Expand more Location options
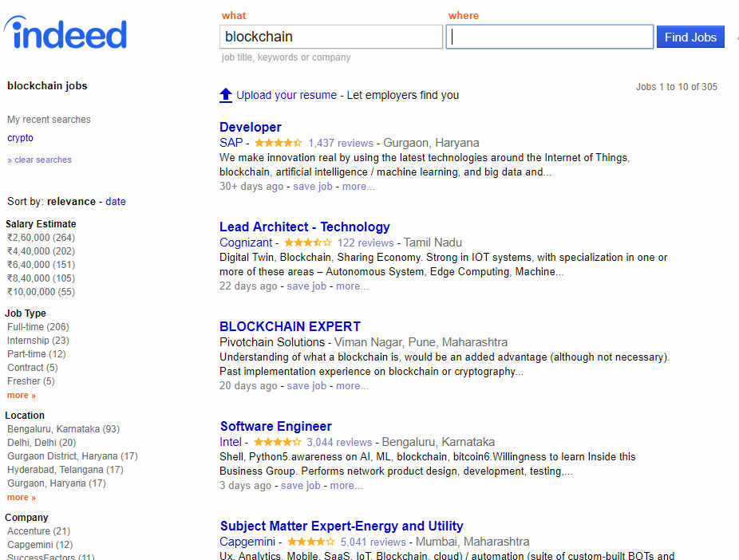Viewport: 739px width, 560px height. click(x=22, y=497)
